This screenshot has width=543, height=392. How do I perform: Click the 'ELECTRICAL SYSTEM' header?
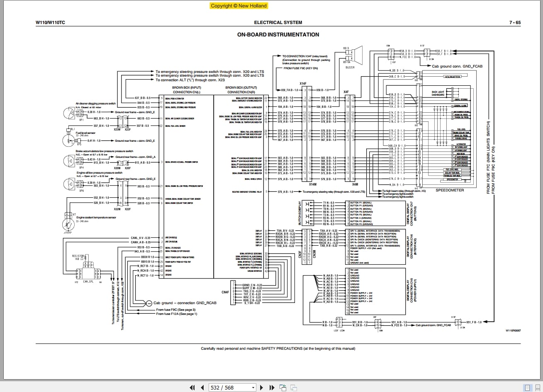[278, 23]
